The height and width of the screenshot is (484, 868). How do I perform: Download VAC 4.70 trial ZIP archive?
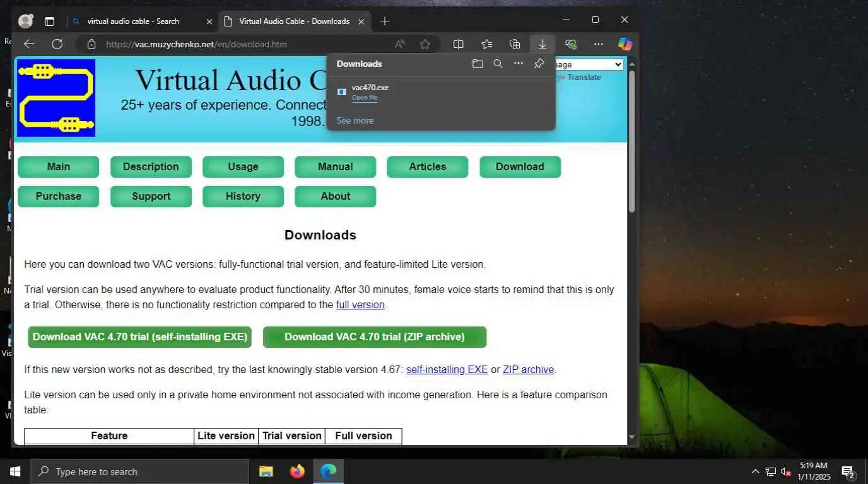click(375, 337)
